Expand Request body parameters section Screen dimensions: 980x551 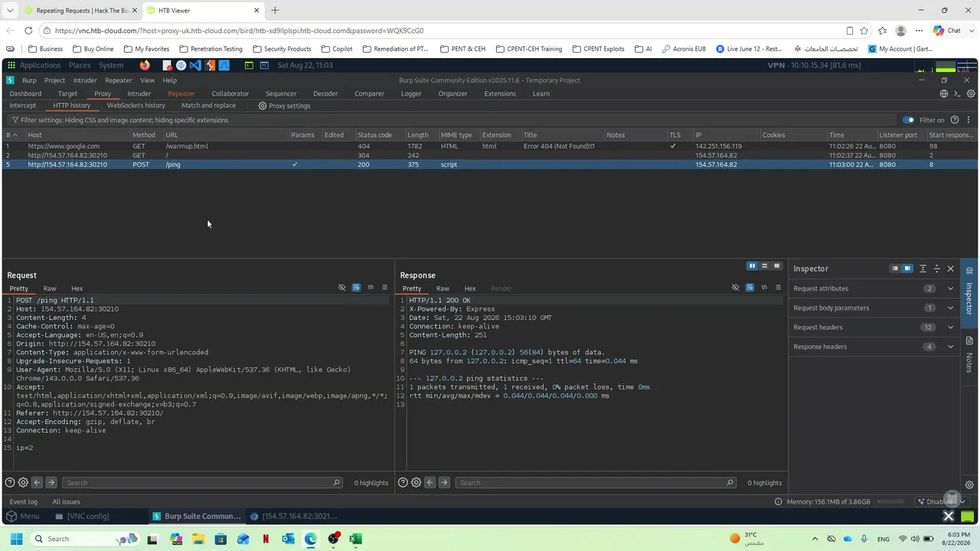(x=874, y=308)
